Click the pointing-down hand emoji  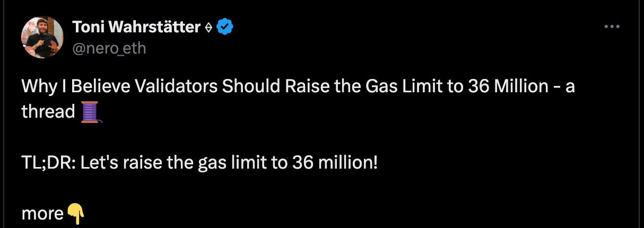pos(75,214)
